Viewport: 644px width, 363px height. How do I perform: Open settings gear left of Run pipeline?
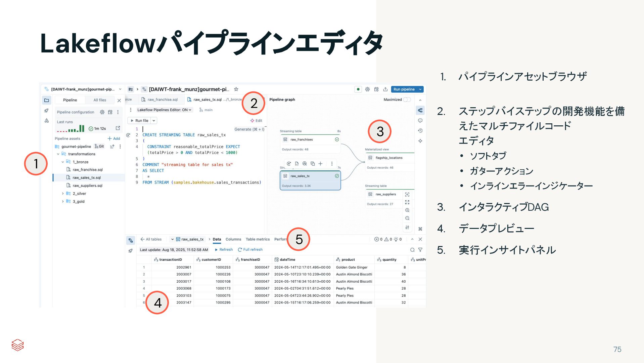click(x=367, y=89)
